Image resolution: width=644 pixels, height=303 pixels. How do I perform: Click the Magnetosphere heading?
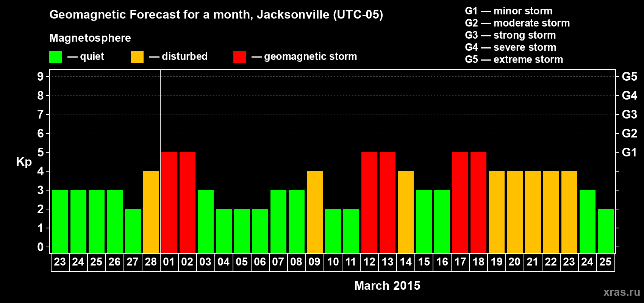point(90,38)
